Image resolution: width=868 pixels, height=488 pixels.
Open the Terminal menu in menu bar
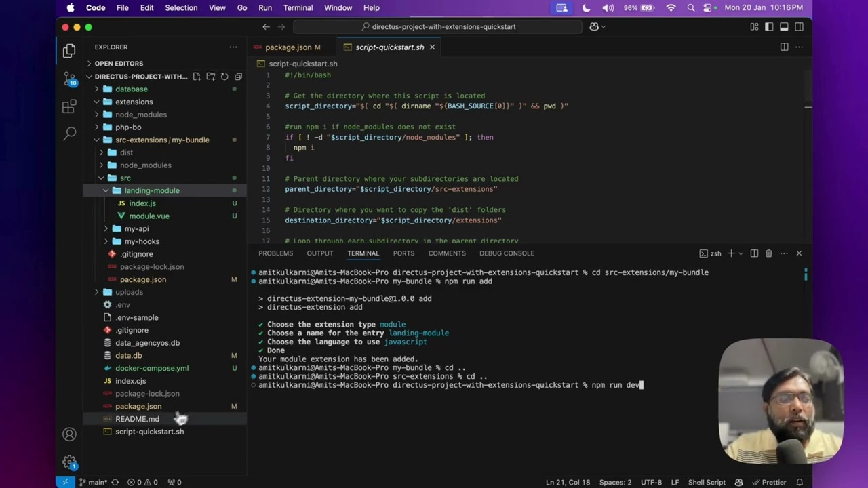coord(298,8)
